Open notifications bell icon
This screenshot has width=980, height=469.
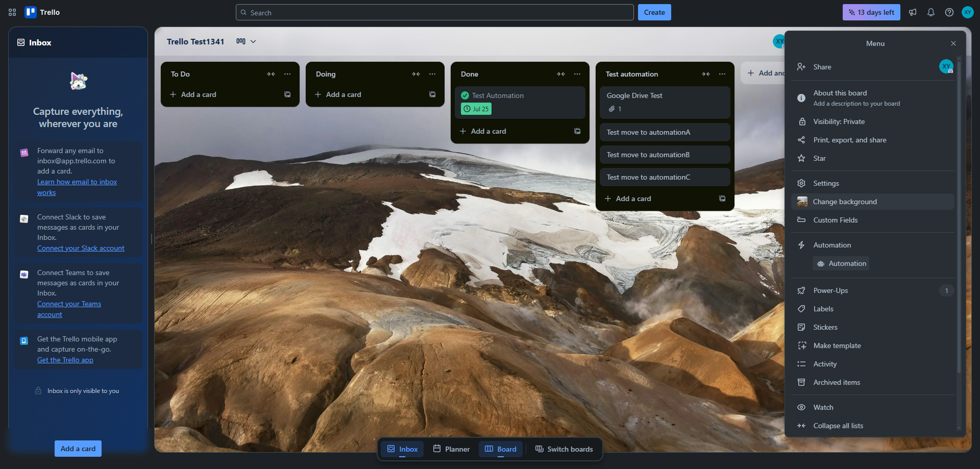point(931,12)
